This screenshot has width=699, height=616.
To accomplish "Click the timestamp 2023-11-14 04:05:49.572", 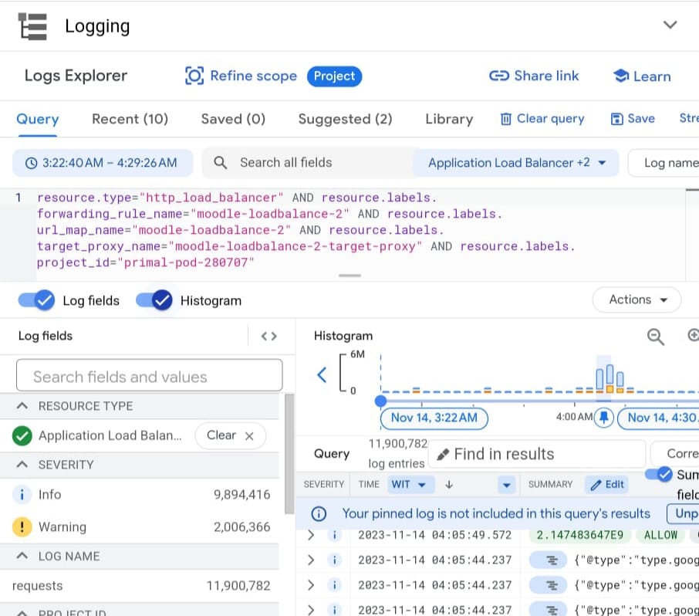I will pos(434,535).
